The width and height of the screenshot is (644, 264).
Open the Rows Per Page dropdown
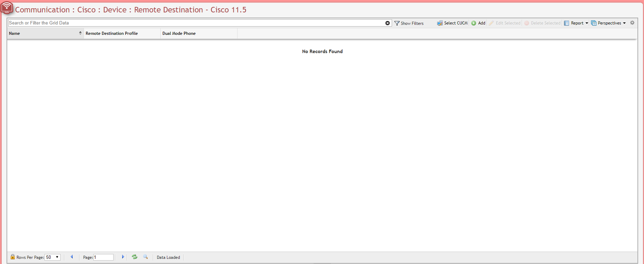click(53, 257)
